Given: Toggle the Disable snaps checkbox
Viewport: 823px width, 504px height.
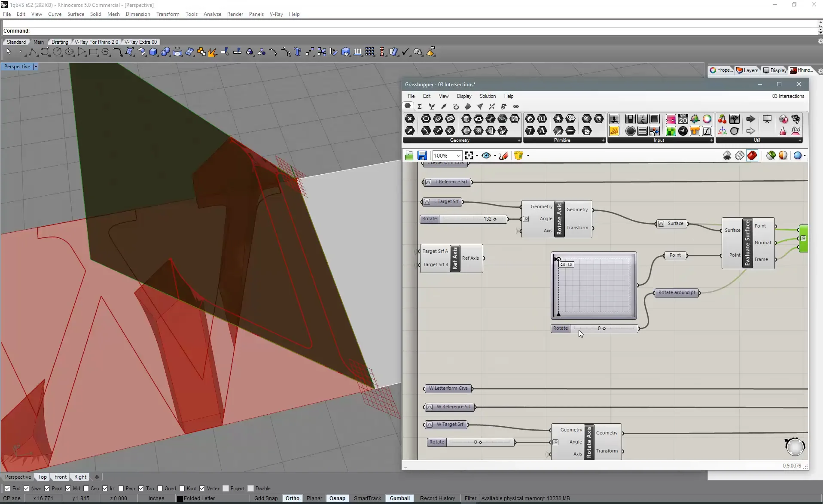Looking at the screenshot, I should pyautogui.click(x=251, y=489).
